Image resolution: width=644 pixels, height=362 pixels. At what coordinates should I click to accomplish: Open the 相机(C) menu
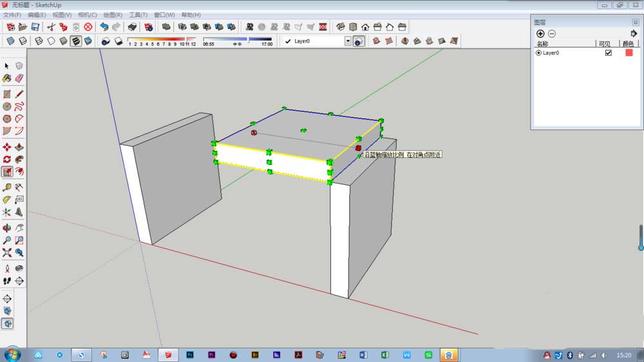click(x=88, y=15)
